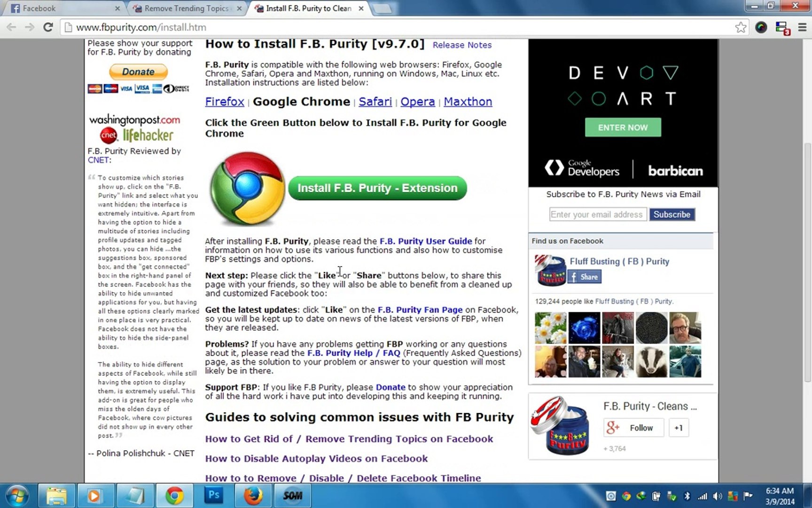
Task: Click the Google+ Follow button
Action: tap(633, 428)
